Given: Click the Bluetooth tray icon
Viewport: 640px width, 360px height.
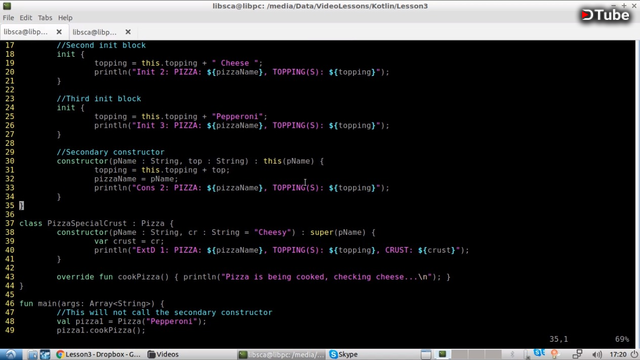Looking at the screenshot, I should tap(512, 354).
